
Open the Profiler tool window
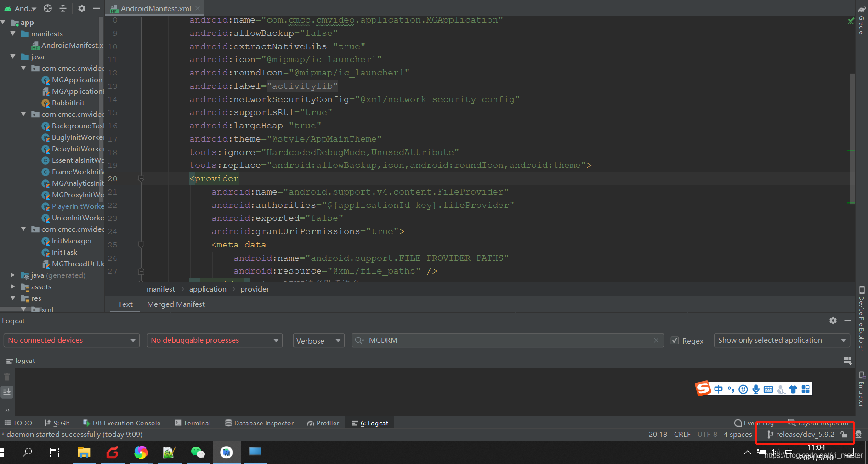click(323, 423)
